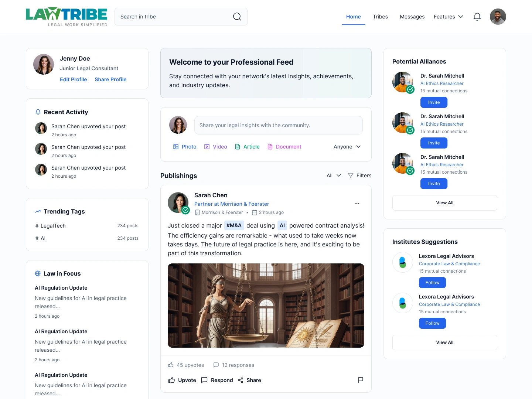Follow the second Lexora Legal Advisors
Viewport: 532px width, 399px height.
pos(433,323)
